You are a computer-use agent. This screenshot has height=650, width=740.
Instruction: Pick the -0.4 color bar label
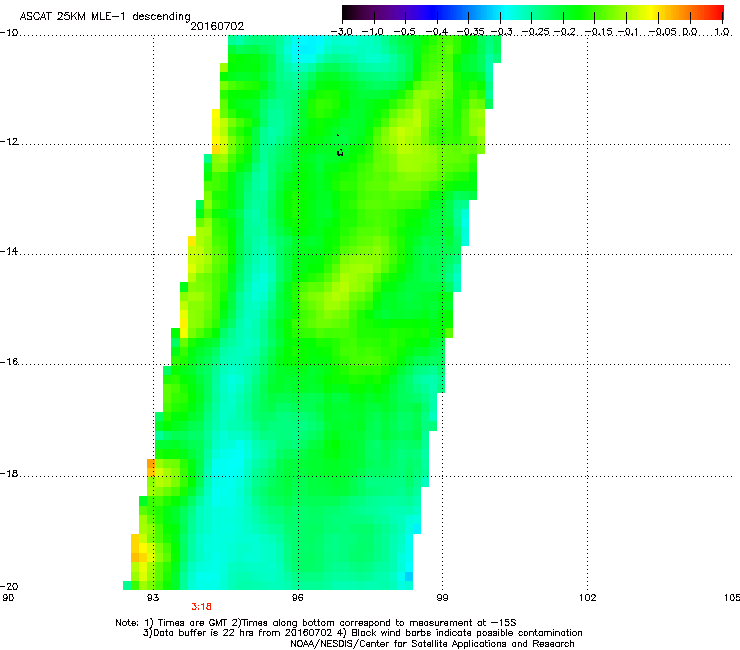tap(437, 32)
